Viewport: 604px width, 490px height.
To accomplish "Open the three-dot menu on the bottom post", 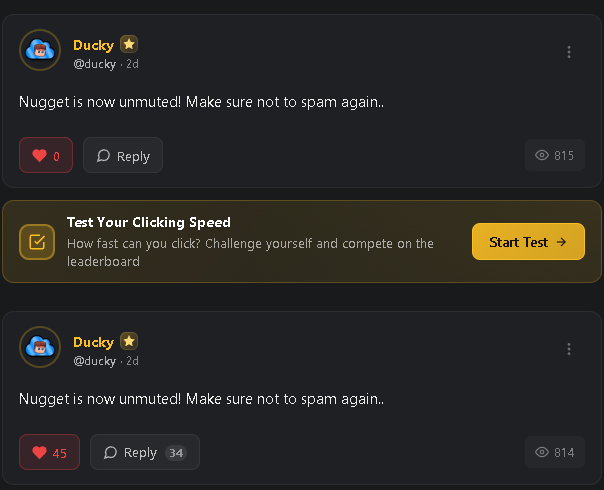I will pos(569,349).
